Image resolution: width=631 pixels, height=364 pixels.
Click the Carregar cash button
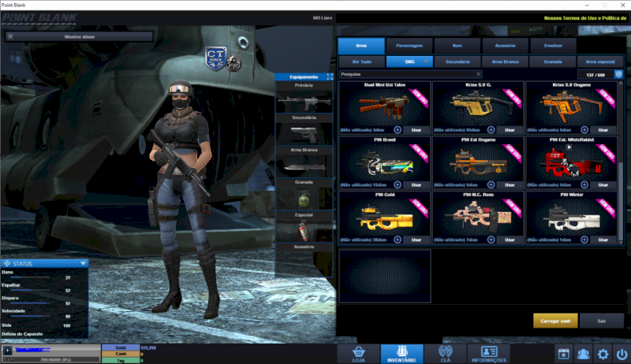(555, 321)
